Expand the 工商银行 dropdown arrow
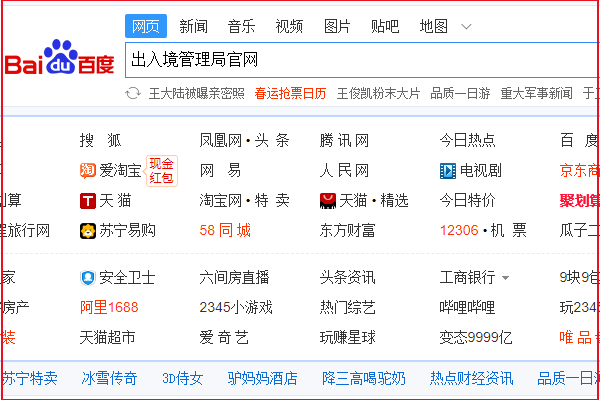The width and height of the screenshot is (600, 400). point(505,278)
